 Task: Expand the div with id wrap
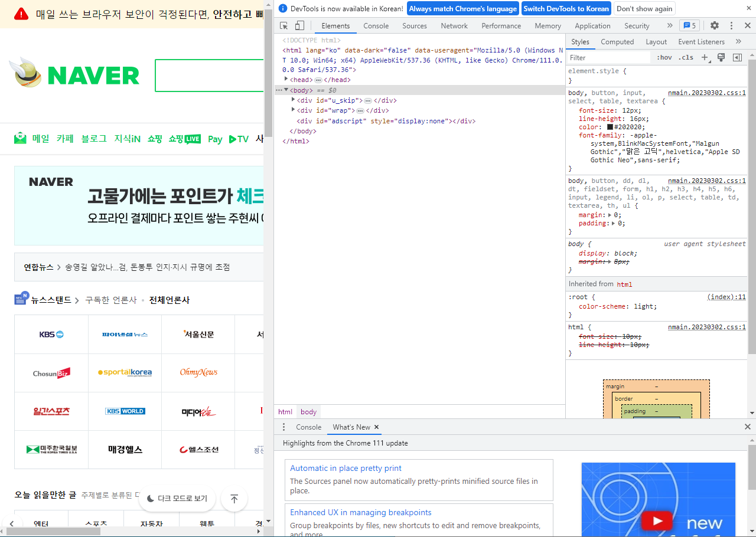coord(294,110)
